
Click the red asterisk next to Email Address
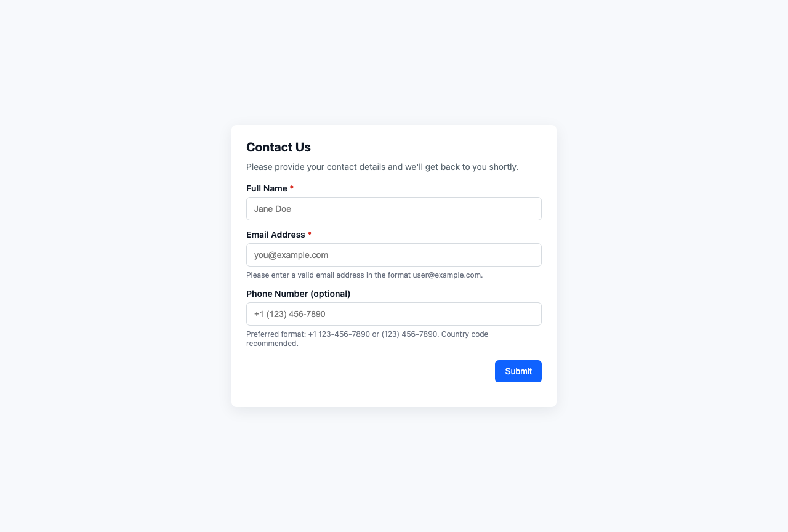[x=308, y=235]
